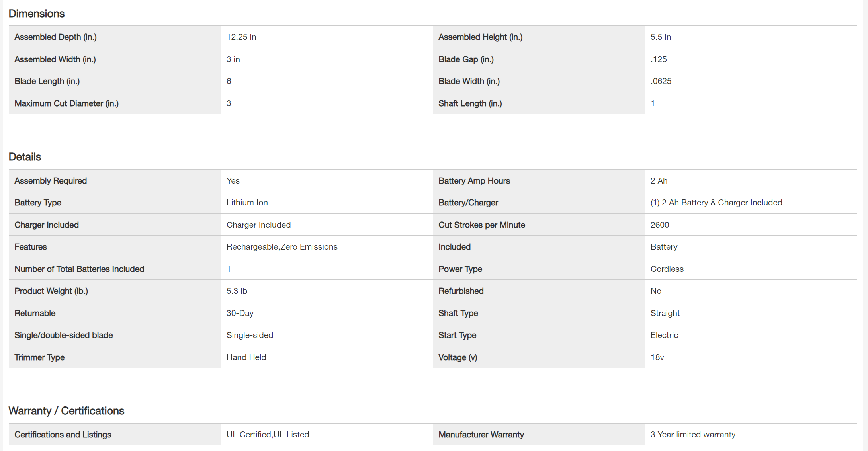Image resolution: width=868 pixels, height=451 pixels.
Task: Click the Dimensions section heading
Action: 37,14
